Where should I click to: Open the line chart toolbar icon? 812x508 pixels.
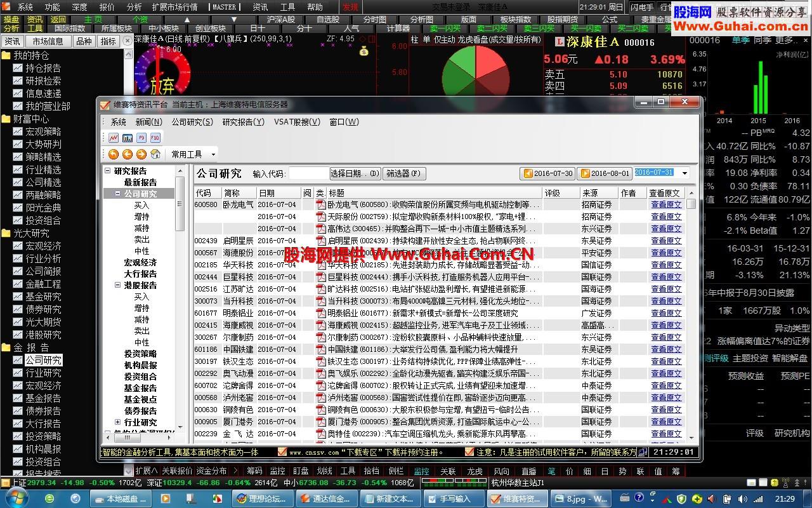pyautogui.click(x=114, y=137)
